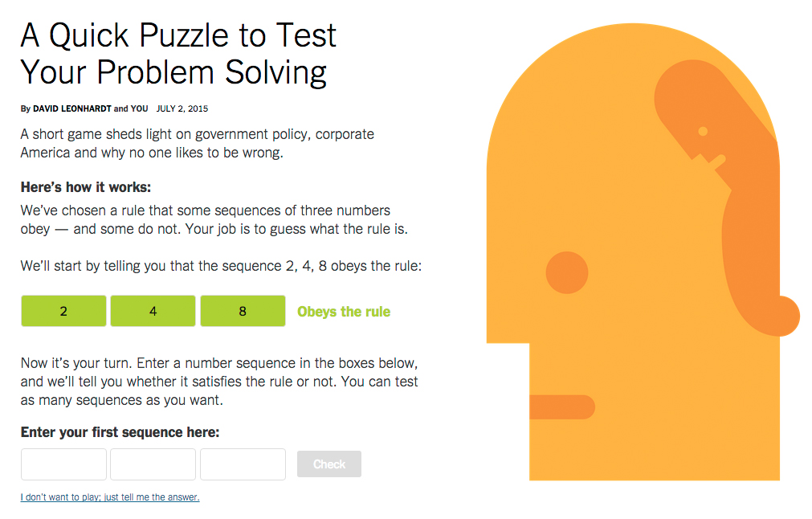Image resolution: width=812 pixels, height=519 pixels.
Task: Click the green "Obeys the rule" label
Action: click(344, 312)
